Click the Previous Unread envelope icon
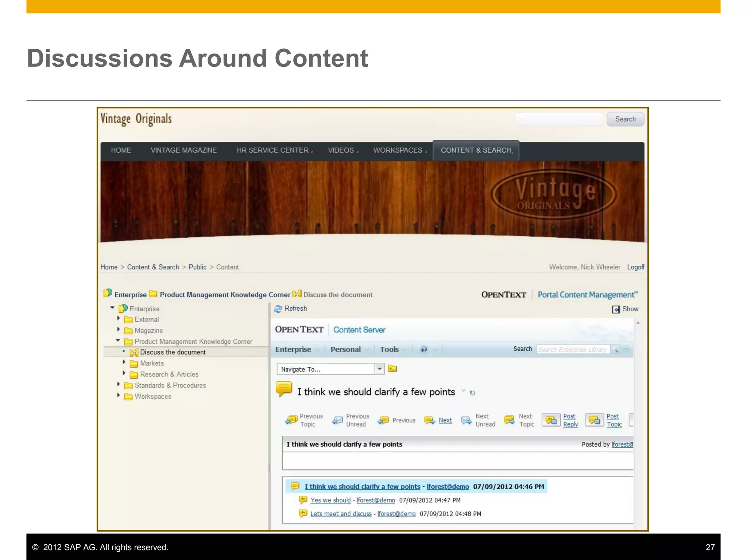The width and height of the screenshot is (747, 560). click(337, 420)
